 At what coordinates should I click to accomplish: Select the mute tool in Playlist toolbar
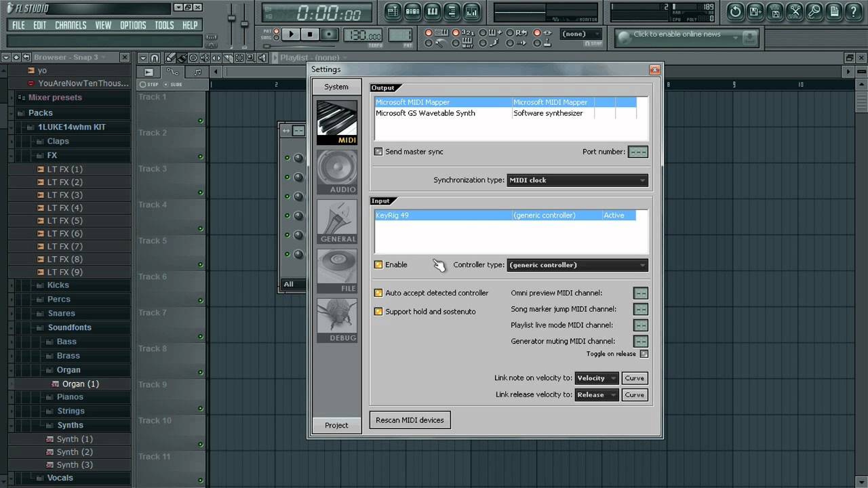click(205, 58)
